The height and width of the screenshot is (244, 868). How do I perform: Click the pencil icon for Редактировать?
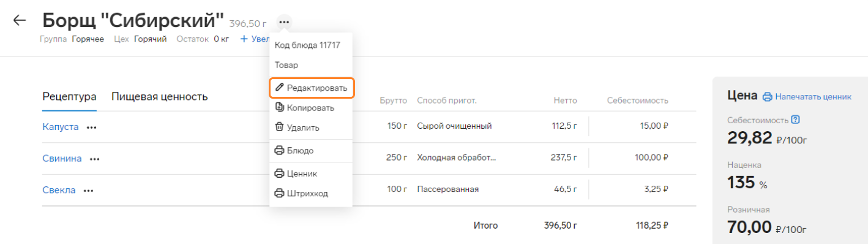pos(279,88)
